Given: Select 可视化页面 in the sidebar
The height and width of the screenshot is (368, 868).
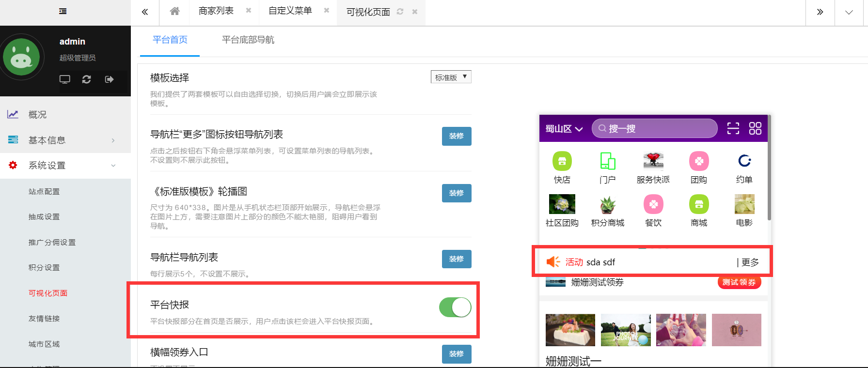Looking at the screenshot, I should (48, 293).
